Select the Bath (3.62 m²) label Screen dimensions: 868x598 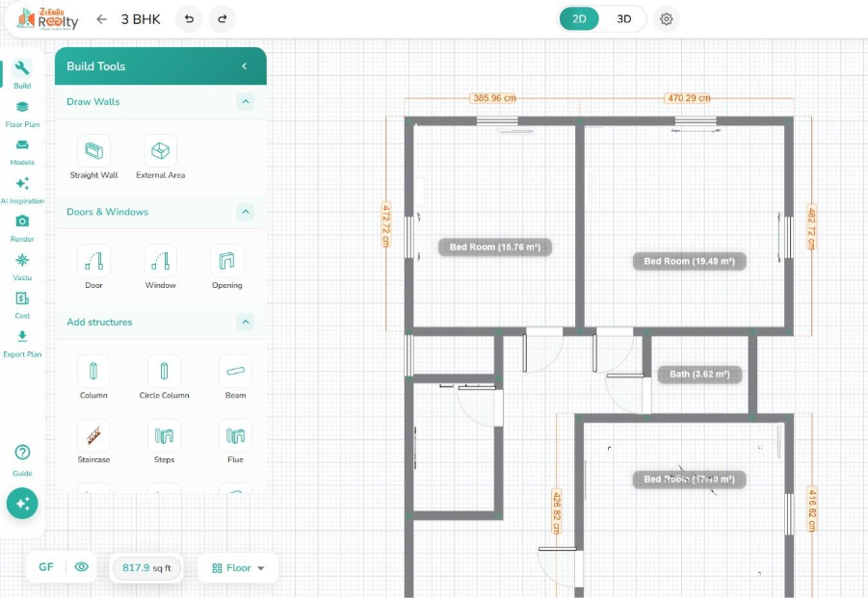(x=699, y=375)
